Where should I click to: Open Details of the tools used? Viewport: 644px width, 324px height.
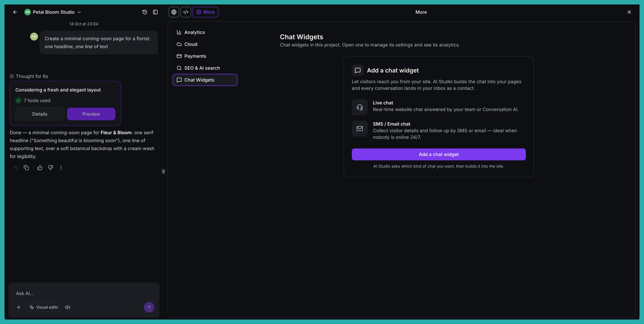click(x=40, y=114)
